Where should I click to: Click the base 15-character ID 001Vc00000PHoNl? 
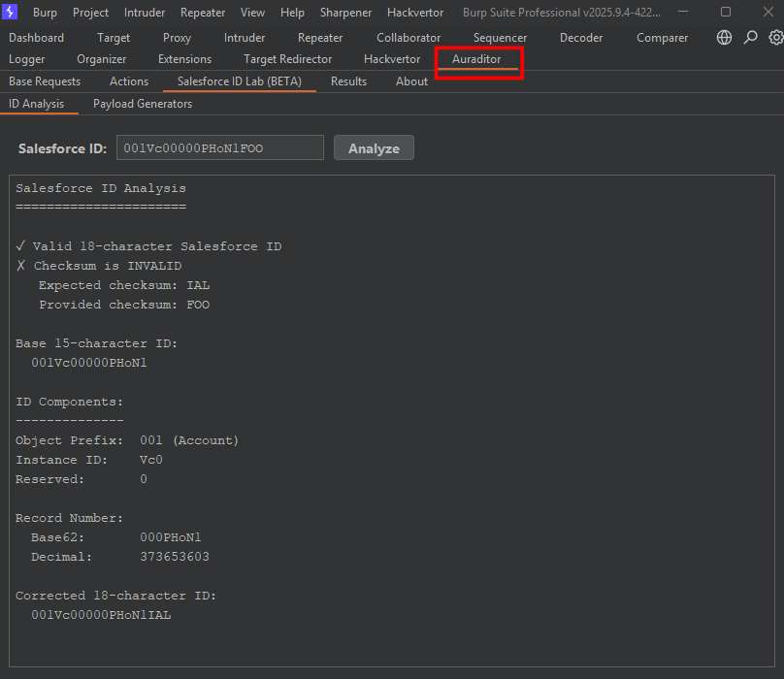pos(89,363)
